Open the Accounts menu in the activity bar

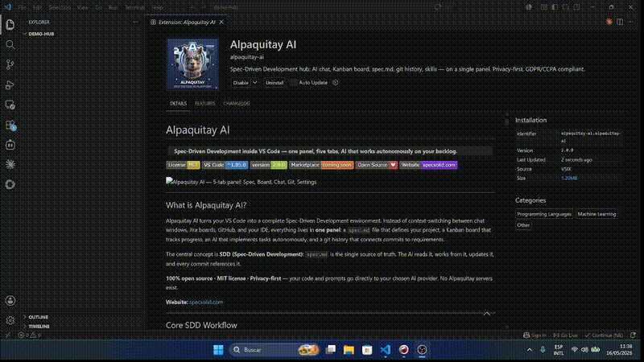click(10, 300)
